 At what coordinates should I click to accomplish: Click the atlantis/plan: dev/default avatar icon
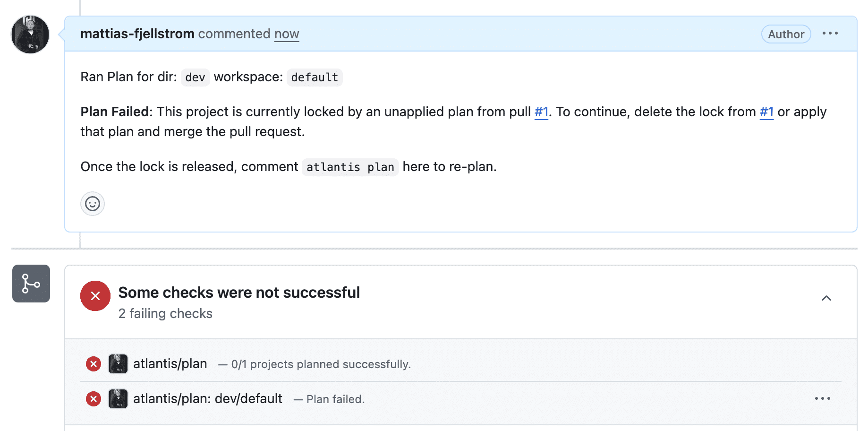tap(118, 399)
